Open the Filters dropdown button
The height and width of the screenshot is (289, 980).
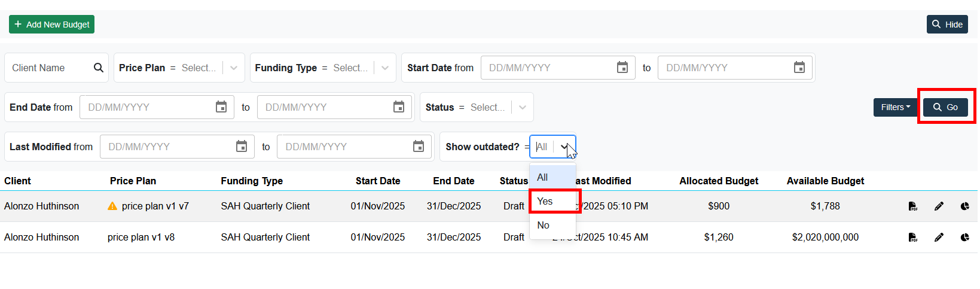point(895,108)
